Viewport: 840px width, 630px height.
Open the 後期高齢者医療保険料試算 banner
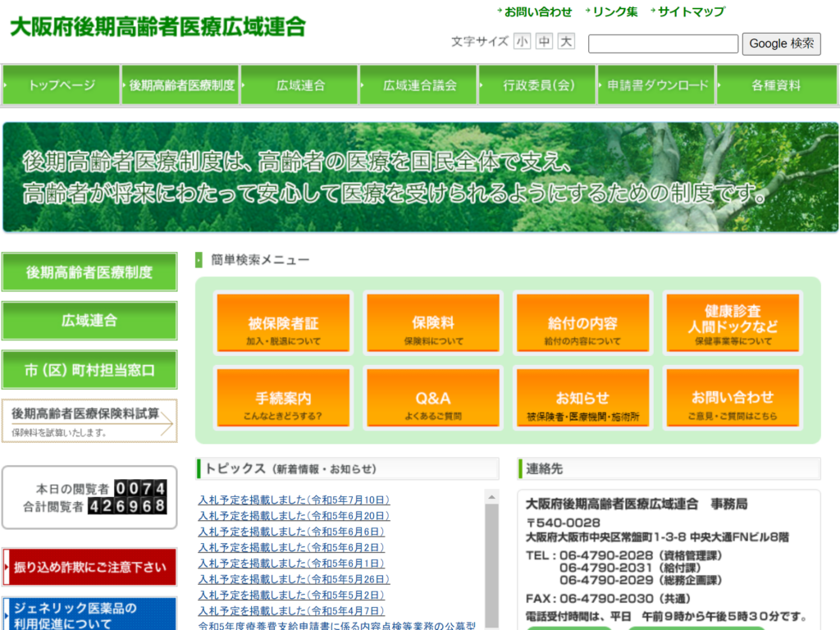89,421
